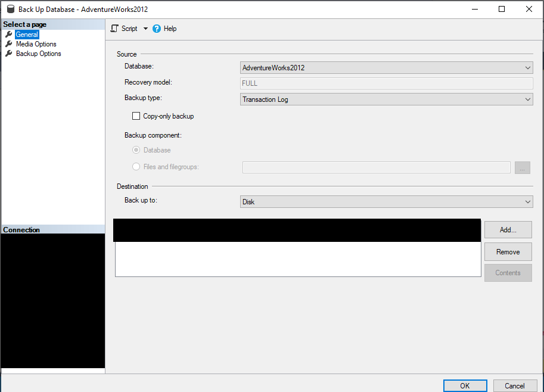Switch to the Backup Options page
Screen dimensions: 544x392
[38, 54]
